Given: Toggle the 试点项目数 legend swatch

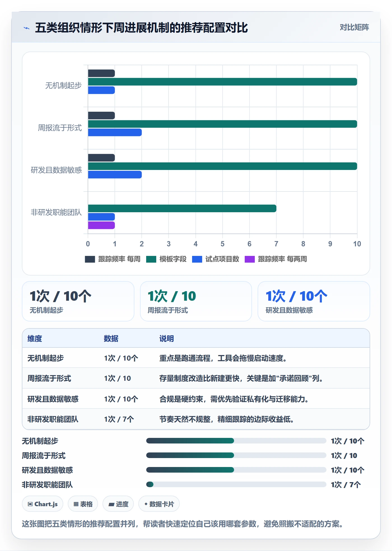Looking at the screenshot, I should click(x=197, y=259).
